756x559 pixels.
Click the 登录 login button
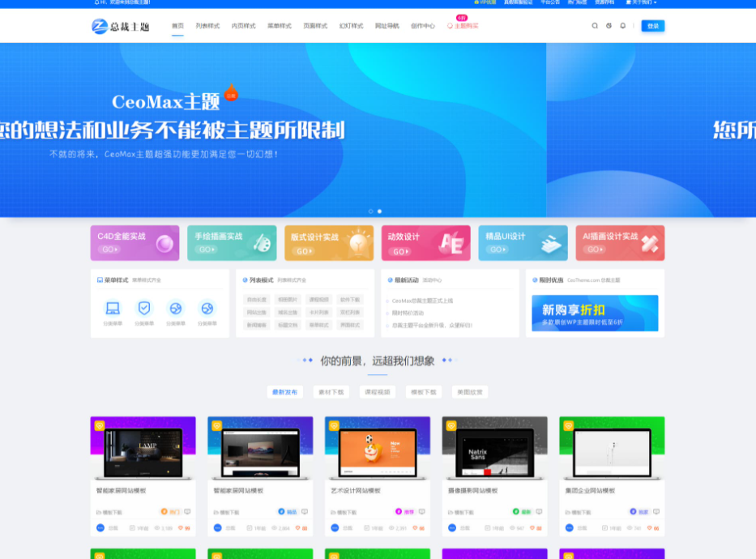[x=653, y=26]
